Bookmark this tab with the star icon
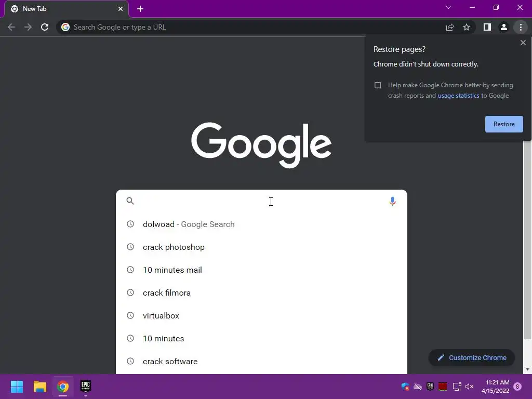 [467, 27]
